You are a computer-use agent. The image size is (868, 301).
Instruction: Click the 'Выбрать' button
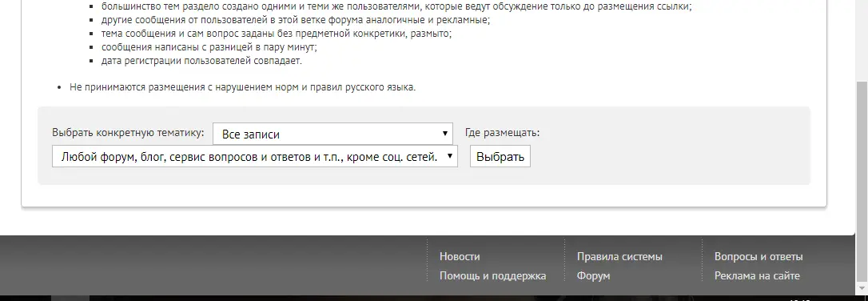500,156
